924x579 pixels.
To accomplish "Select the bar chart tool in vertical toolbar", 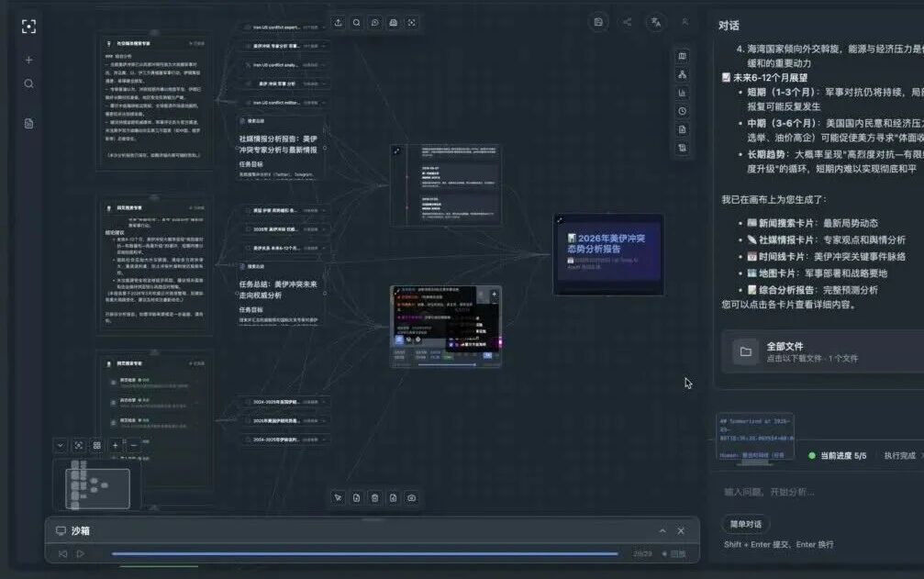I will (x=682, y=93).
